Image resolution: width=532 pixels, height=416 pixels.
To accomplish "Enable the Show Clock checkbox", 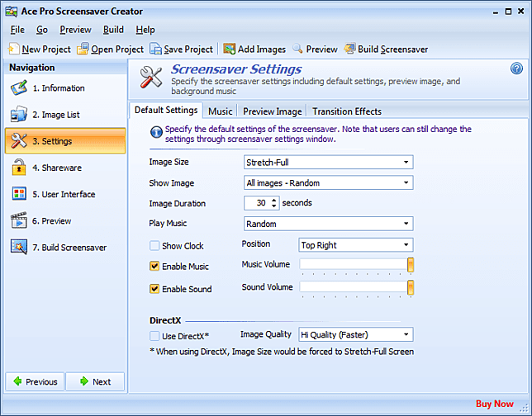I will coord(154,246).
